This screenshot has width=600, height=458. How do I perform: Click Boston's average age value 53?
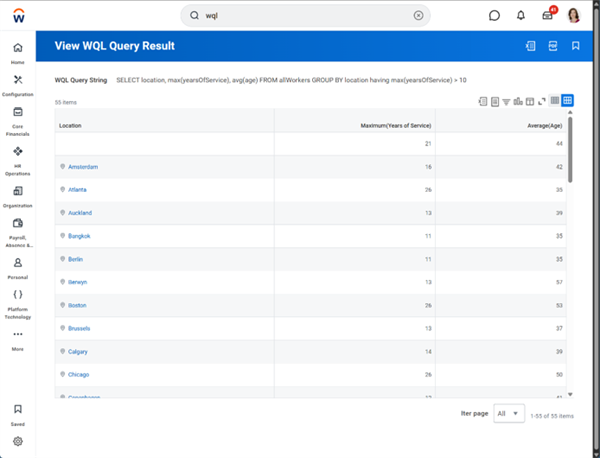559,305
